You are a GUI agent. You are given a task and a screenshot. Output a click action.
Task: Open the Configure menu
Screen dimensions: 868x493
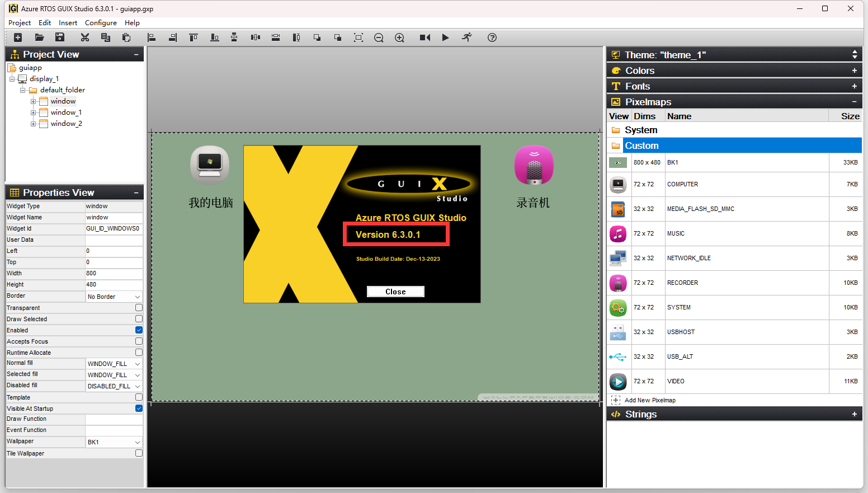point(101,23)
